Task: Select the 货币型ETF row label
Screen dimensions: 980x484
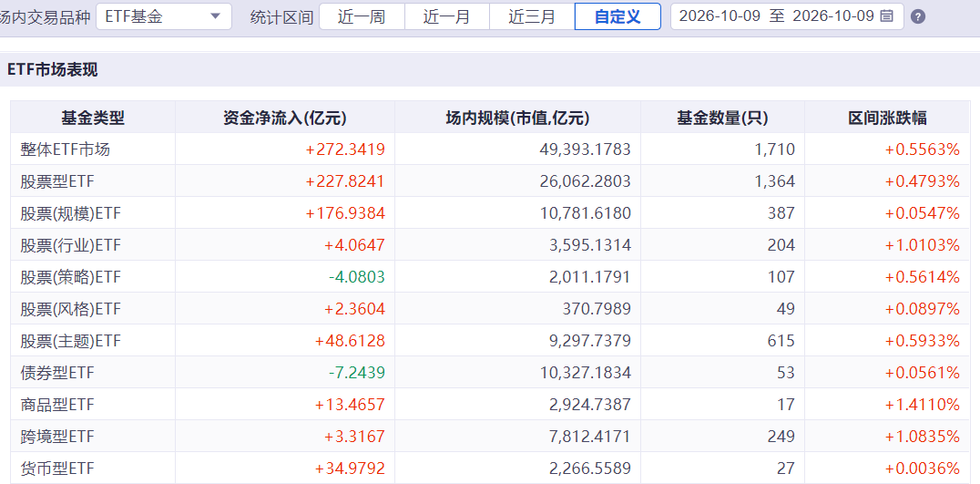Action: 56,469
